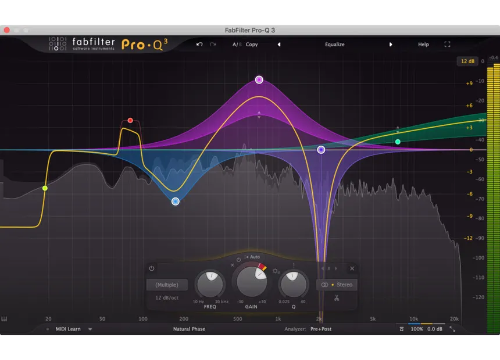This screenshot has height=360, width=500.
Task: Select the yellow-green low cut node
Action: click(45, 188)
